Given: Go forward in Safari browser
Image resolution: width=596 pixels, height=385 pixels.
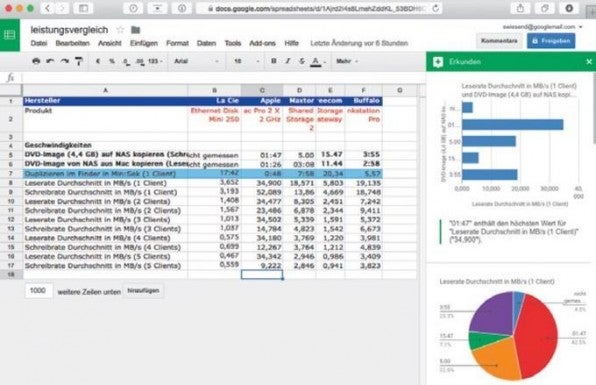Looking at the screenshot, I should click(x=62, y=8).
